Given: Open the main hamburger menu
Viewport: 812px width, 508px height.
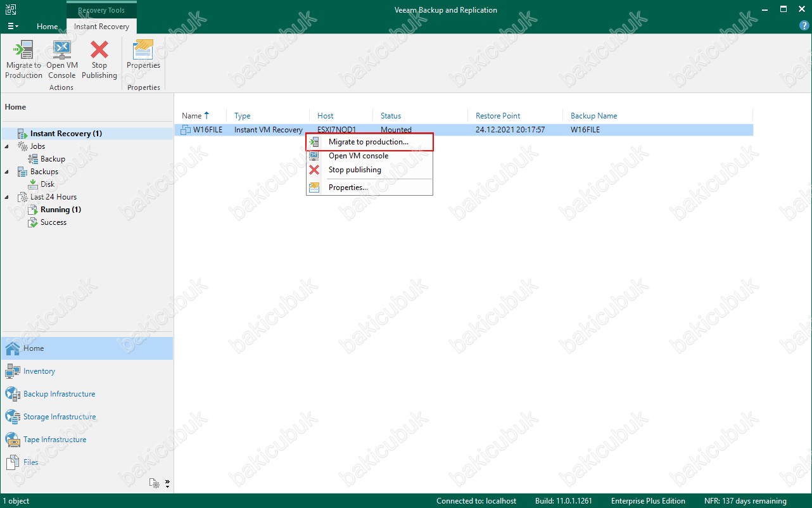Looking at the screenshot, I should 13,27.
